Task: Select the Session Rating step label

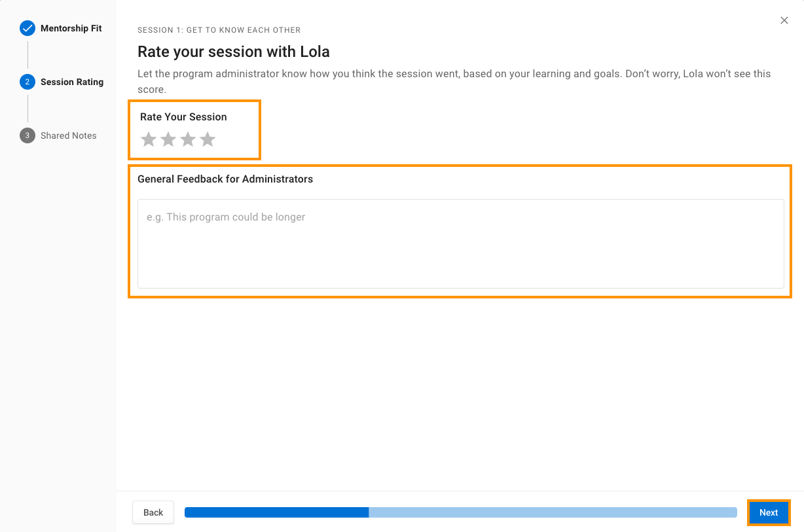Action: coord(72,82)
